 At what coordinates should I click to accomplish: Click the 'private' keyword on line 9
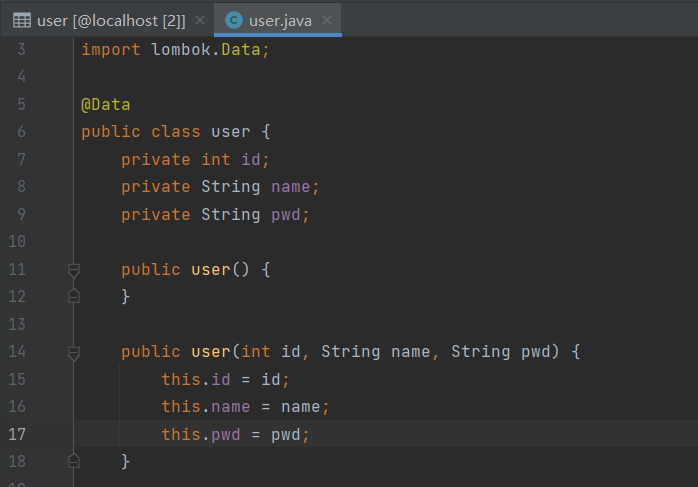pyautogui.click(x=156, y=215)
